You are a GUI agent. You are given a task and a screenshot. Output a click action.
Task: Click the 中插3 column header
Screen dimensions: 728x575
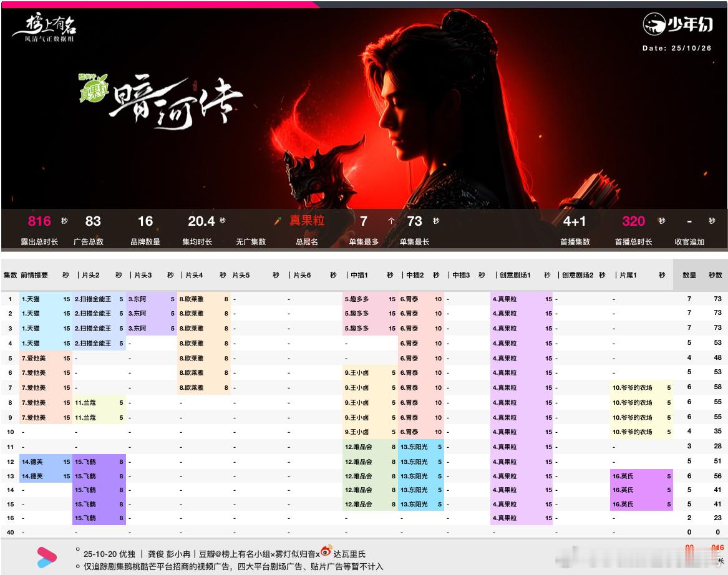[x=461, y=275]
